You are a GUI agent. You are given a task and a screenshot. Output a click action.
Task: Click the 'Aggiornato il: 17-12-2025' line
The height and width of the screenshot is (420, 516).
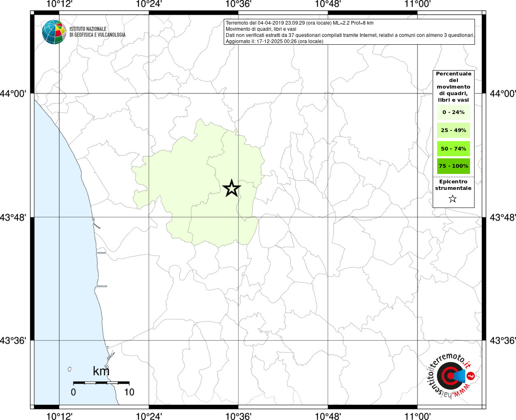(x=275, y=41)
